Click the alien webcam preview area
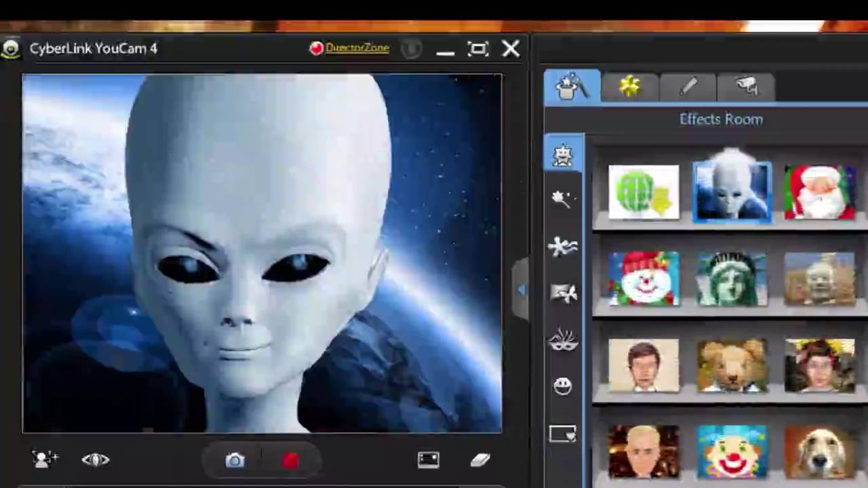Screen dimensions: 868x488 click(262, 253)
